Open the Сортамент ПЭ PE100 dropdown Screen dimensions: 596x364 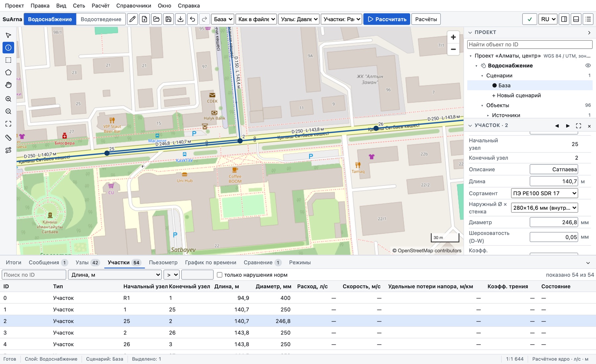544,193
